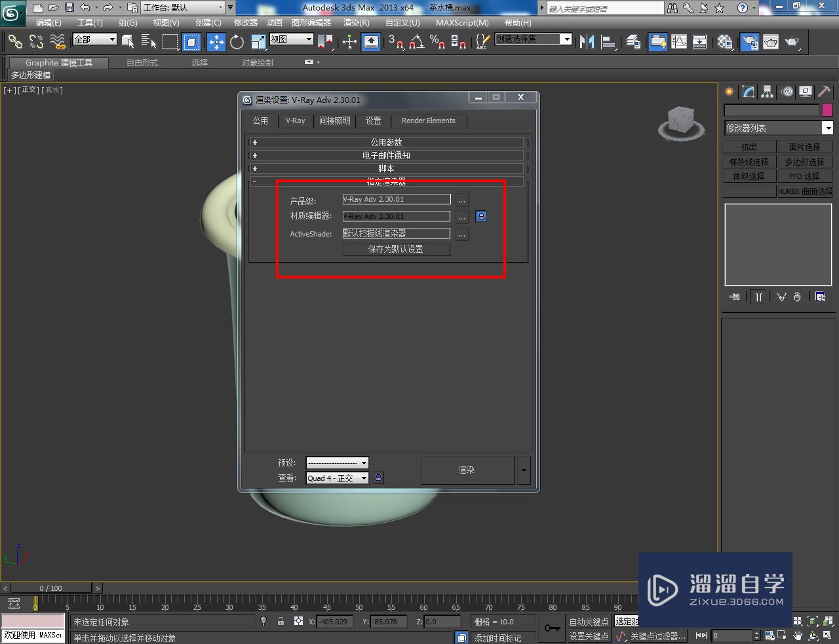Open the Material Editor icon
This screenshot has width=839, height=644.
click(x=724, y=42)
